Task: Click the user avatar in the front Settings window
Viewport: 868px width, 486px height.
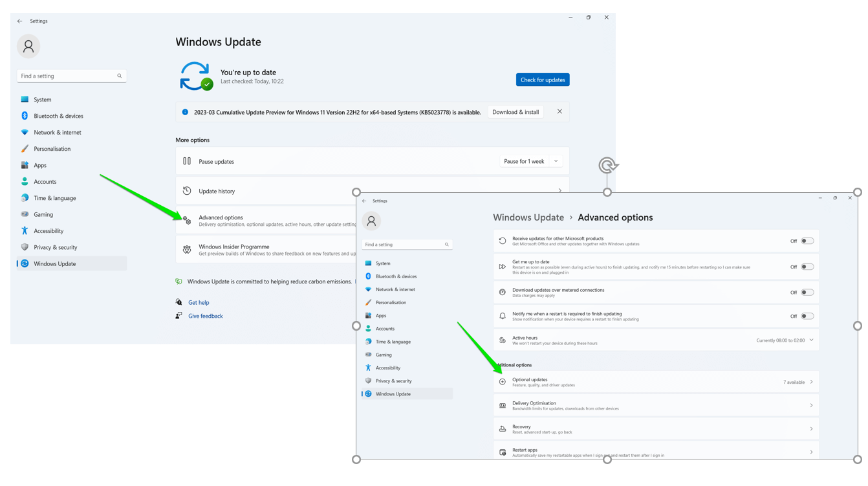Action: click(x=371, y=221)
